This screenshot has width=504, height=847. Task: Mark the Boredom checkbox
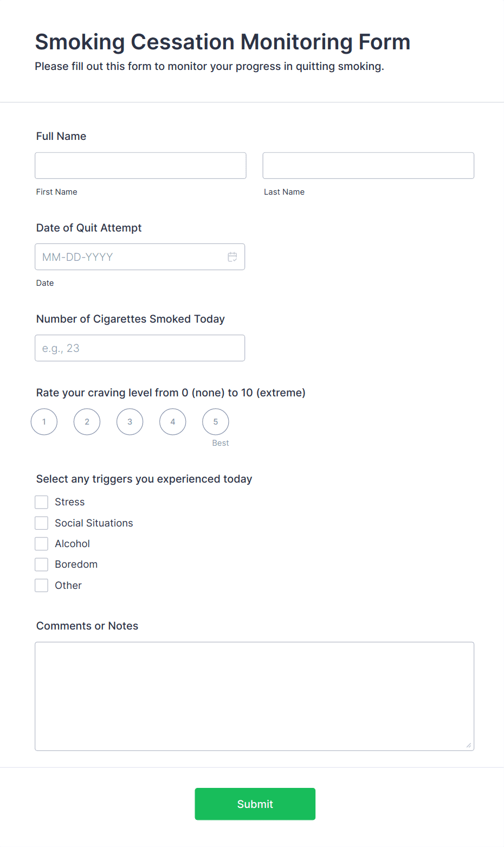click(x=42, y=564)
